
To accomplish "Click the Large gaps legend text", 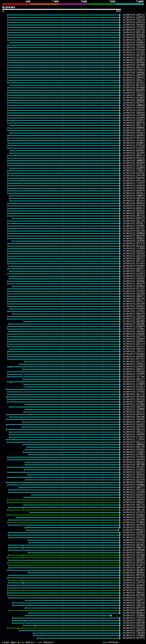I will click(28, 642).
